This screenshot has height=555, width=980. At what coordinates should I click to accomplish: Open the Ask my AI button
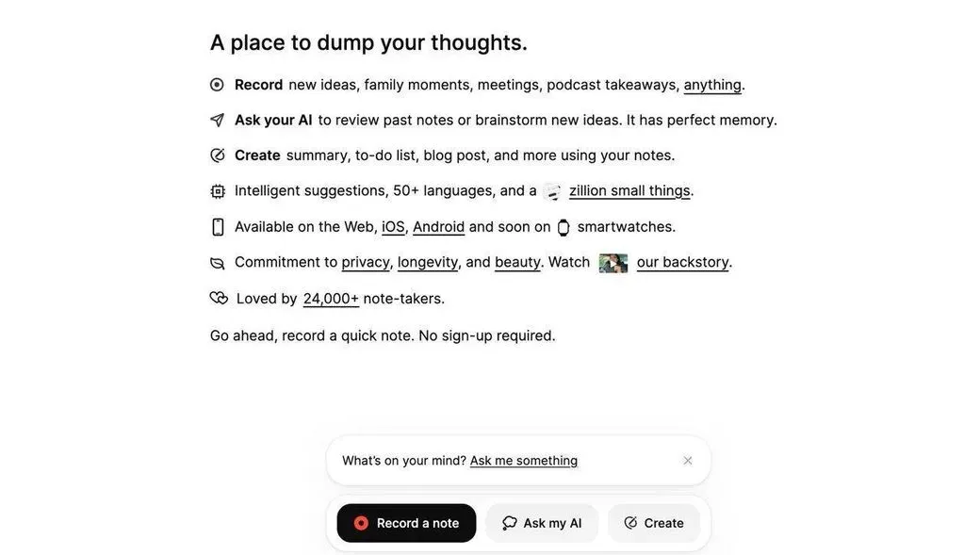click(542, 523)
